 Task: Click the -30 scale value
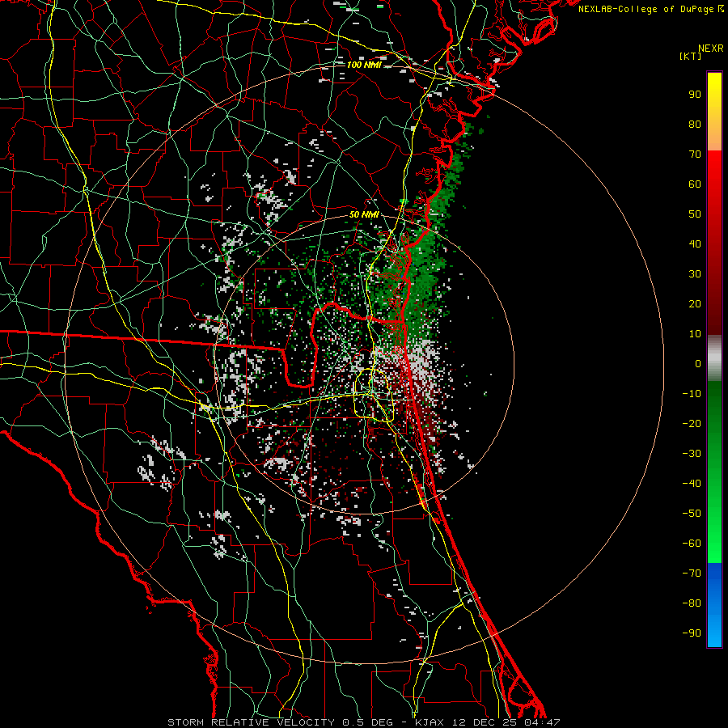tap(692, 454)
